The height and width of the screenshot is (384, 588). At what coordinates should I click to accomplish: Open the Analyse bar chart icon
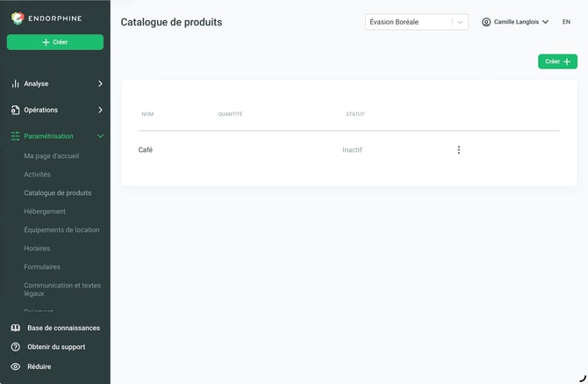pos(15,83)
